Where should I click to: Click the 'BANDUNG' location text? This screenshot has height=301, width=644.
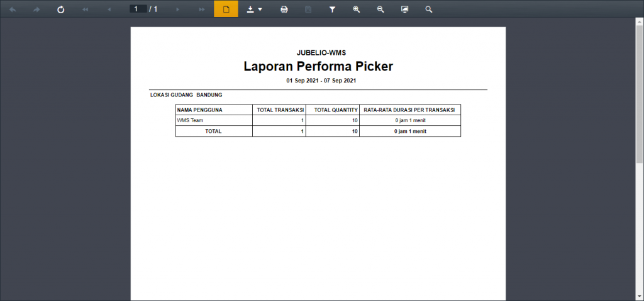[x=209, y=95]
